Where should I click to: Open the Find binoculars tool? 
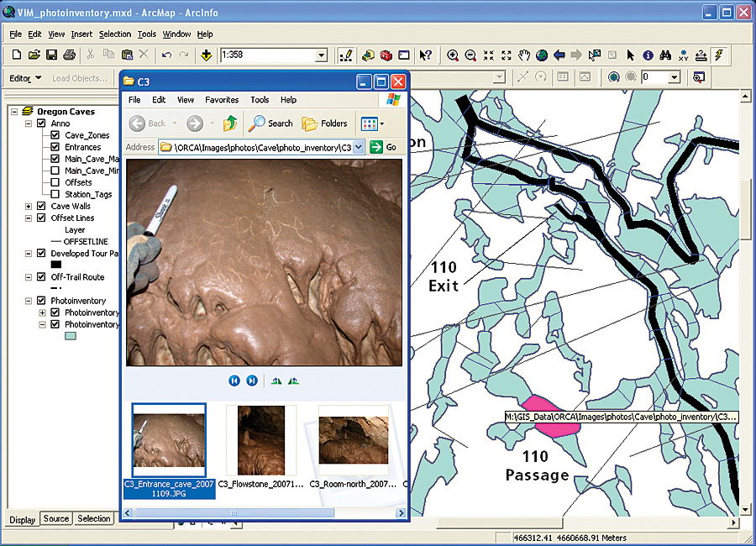pyautogui.click(x=666, y=55)
